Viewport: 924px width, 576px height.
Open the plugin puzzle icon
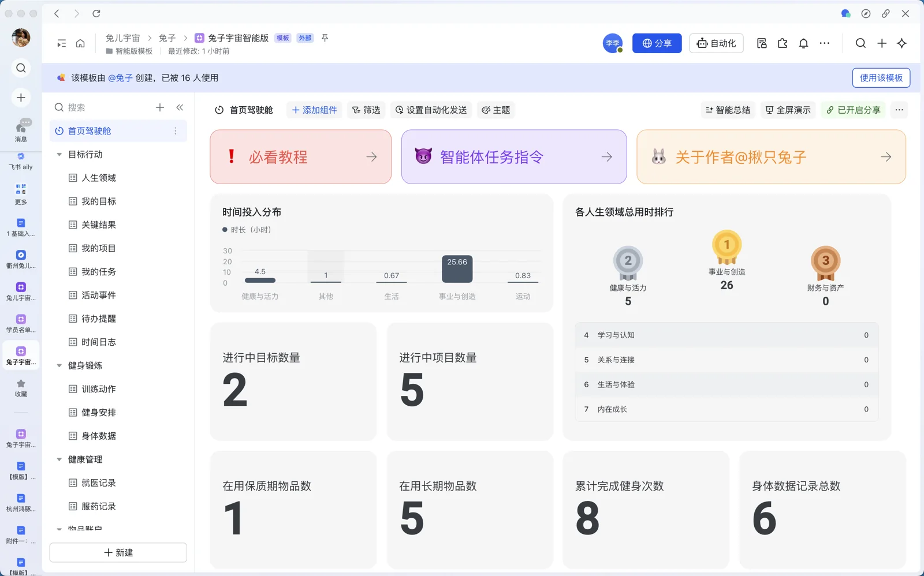pyautogui.click(x=783, y=43)
